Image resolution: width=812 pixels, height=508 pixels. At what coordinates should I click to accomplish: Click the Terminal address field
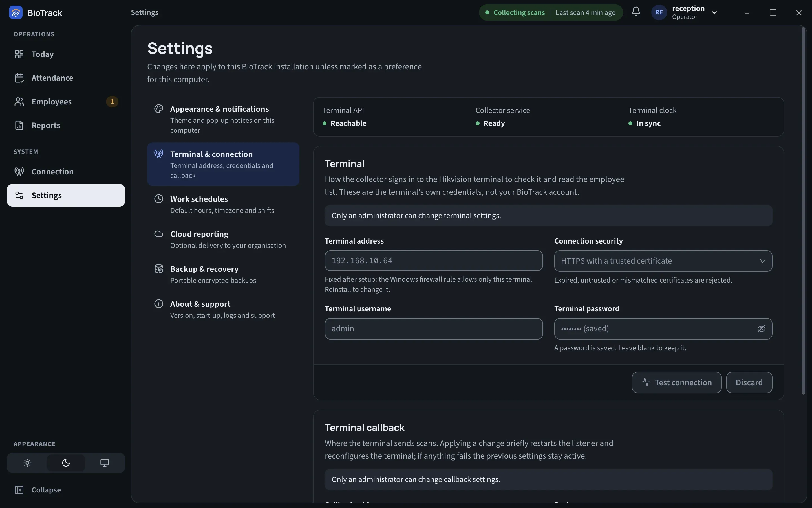pos(434,261)
